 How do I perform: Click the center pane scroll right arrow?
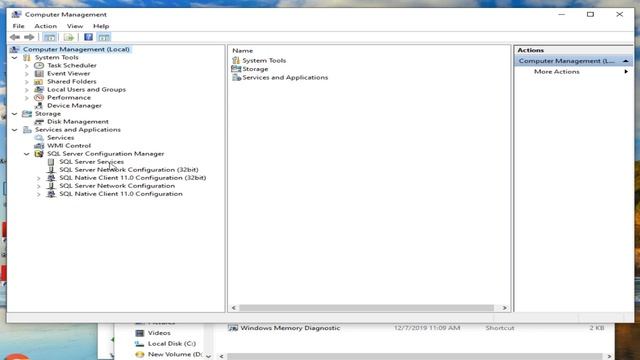point(504,308)
